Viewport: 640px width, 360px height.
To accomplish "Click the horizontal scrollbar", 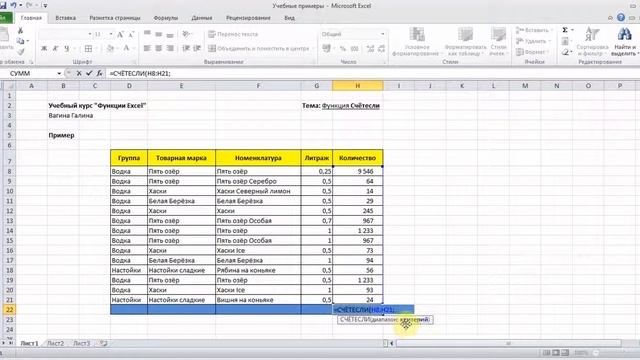I will click(508, 343).
